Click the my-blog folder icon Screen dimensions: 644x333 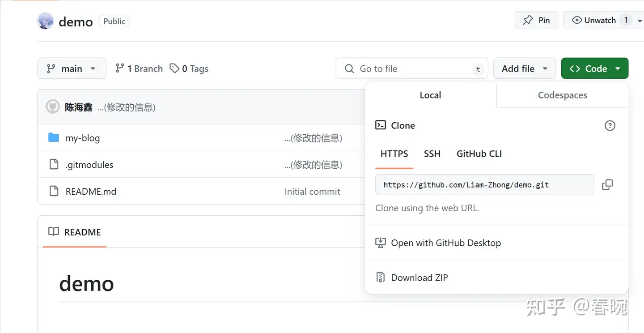pos(54,137)
